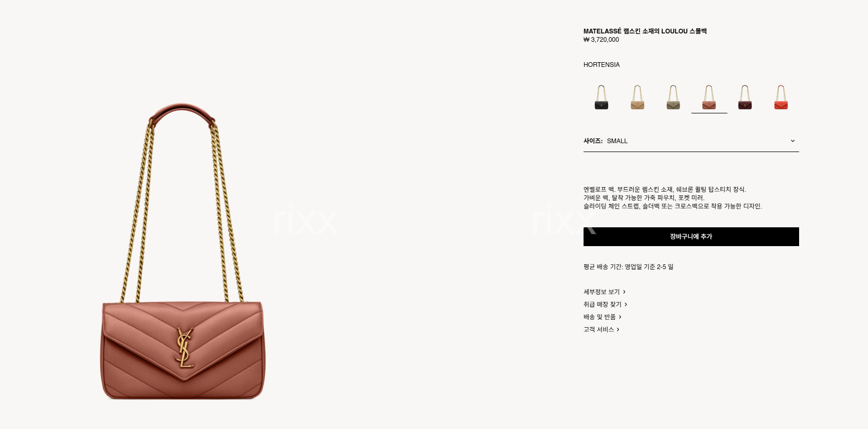The image size is (868, 429).
Task: Select the beige tan bag color
Action: coord(637,97)
